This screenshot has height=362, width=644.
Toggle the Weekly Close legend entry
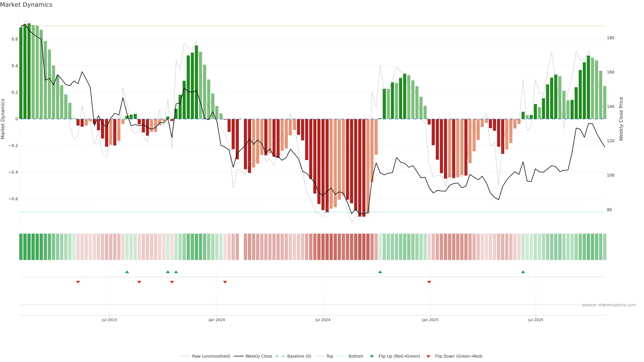click(x=258, y=356)
